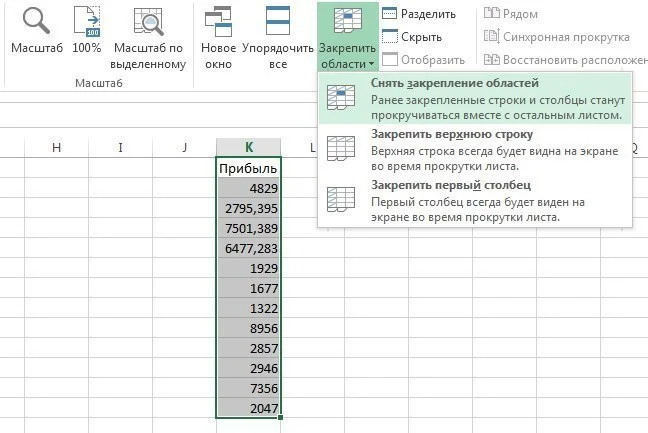Select cell containing 2795,395
Screen dimensions: 648x433
[249, 209]
